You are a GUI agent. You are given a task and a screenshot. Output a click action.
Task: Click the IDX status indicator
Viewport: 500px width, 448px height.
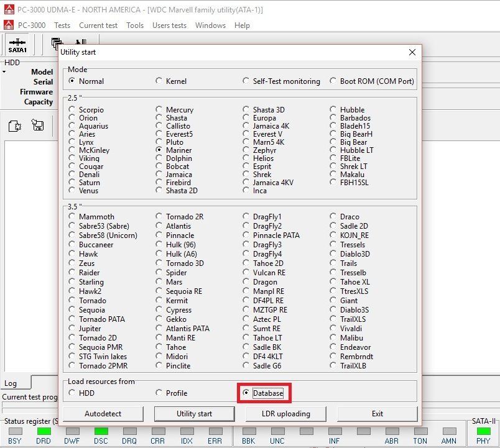pyautogui.click(x=187, y=431)
